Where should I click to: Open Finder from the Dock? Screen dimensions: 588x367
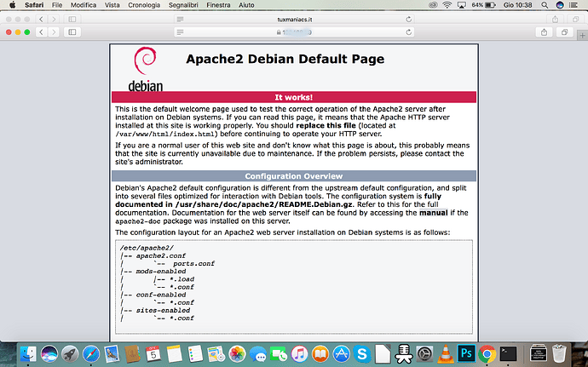tap(28, 354)
